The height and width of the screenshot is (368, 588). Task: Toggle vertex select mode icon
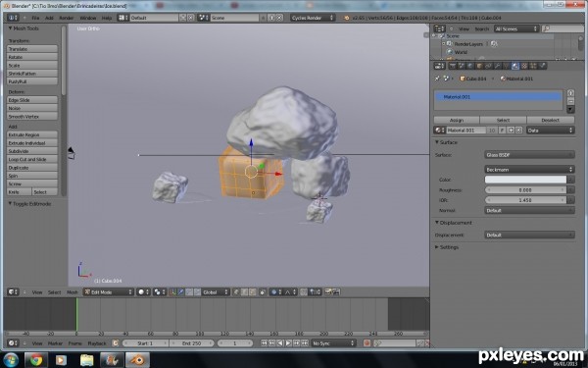tap(236, 292)
